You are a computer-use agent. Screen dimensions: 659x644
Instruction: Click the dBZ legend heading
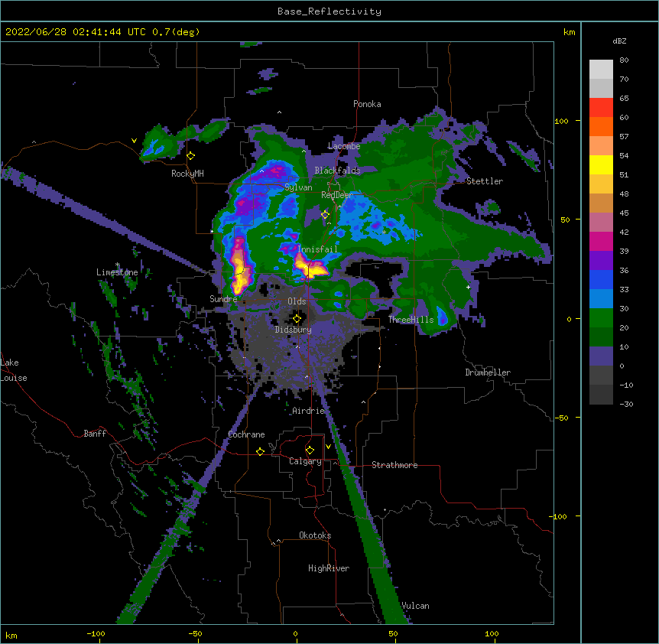click(x=619, y=41)
